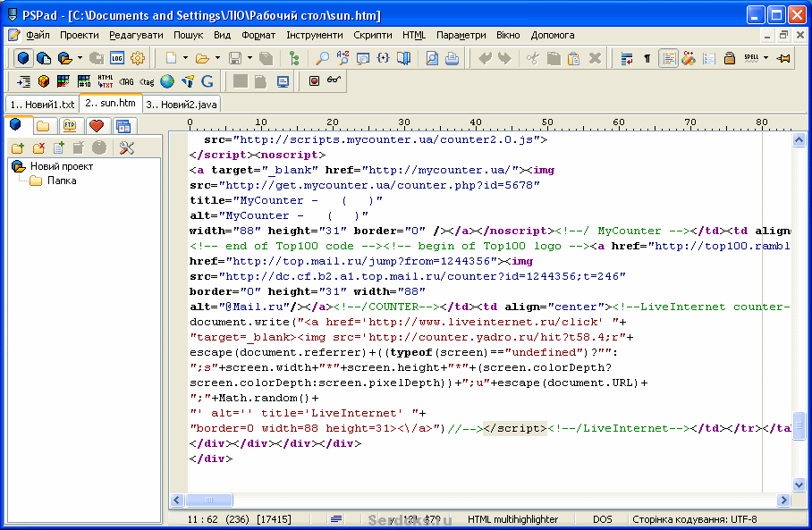This screenshot has width=812, height=530.
Task: Open the SPELL check dropdown arrow
Action: pos(765,58)
